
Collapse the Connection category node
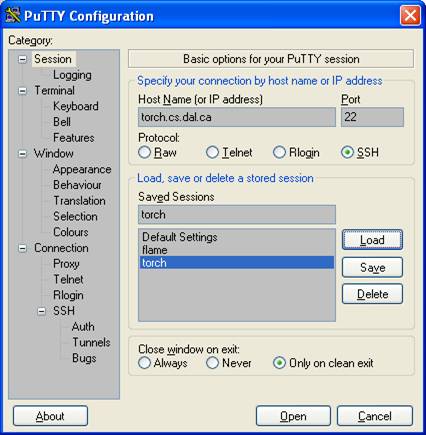point(22,248)
